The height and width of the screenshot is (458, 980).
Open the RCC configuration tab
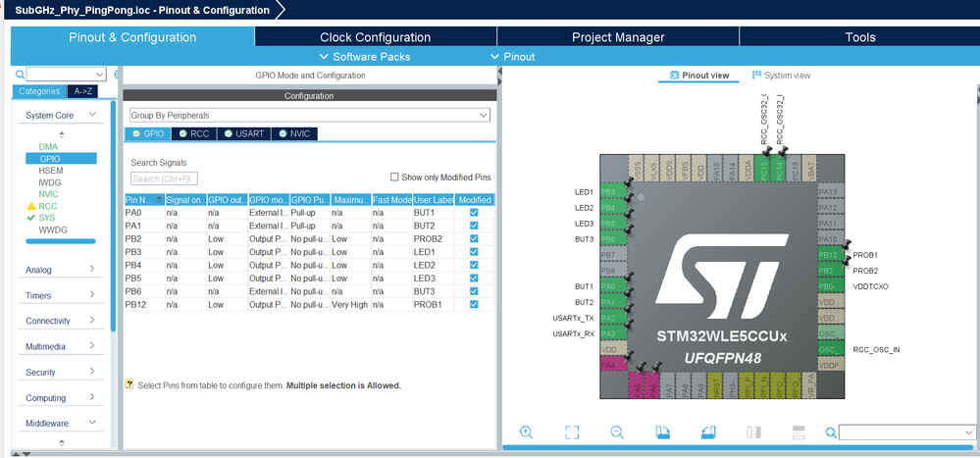click(194, 133)
